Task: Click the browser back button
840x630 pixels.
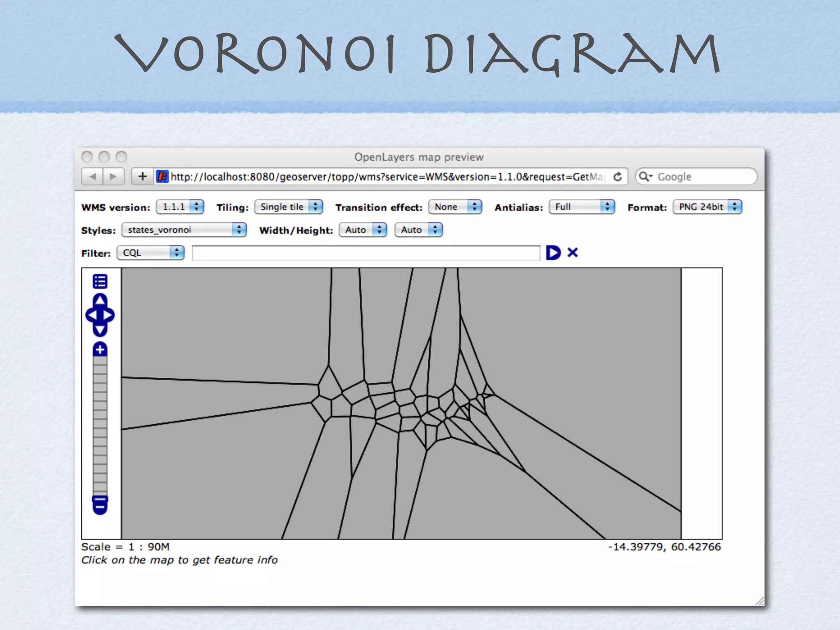Action: pos(92,177)
